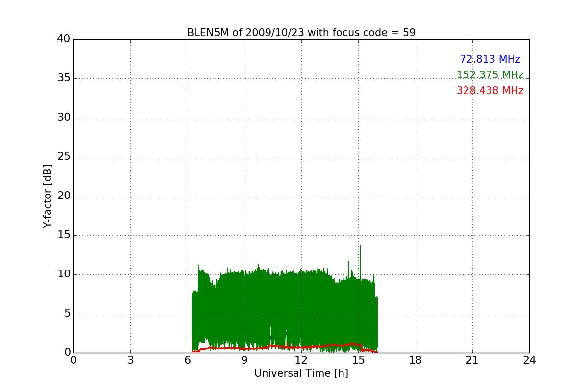Click the y-axis tick label 25
The image size is (588, 392).
64,157
